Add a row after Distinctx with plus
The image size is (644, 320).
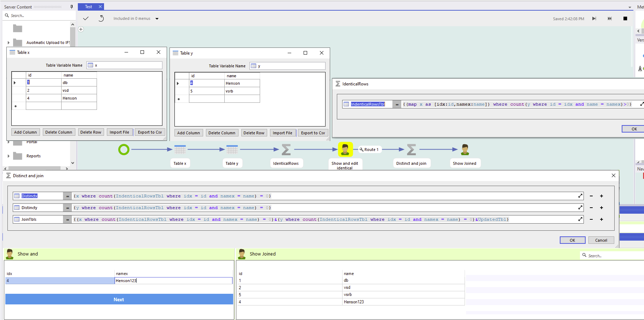tap(602, 196)
